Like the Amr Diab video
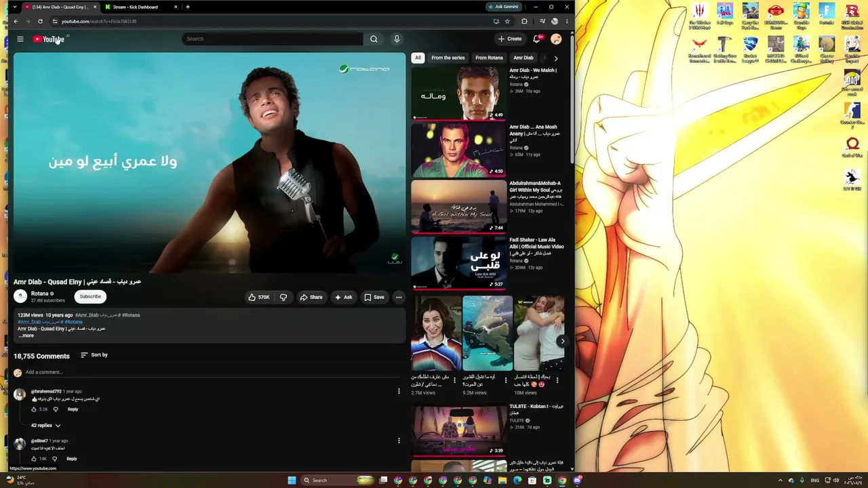The height and width of the screenshot is (488, 868). (259, 297)
